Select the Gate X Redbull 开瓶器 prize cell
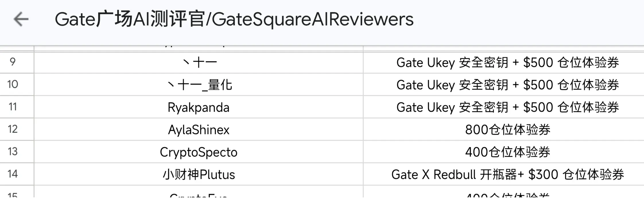 pos(504,174)
